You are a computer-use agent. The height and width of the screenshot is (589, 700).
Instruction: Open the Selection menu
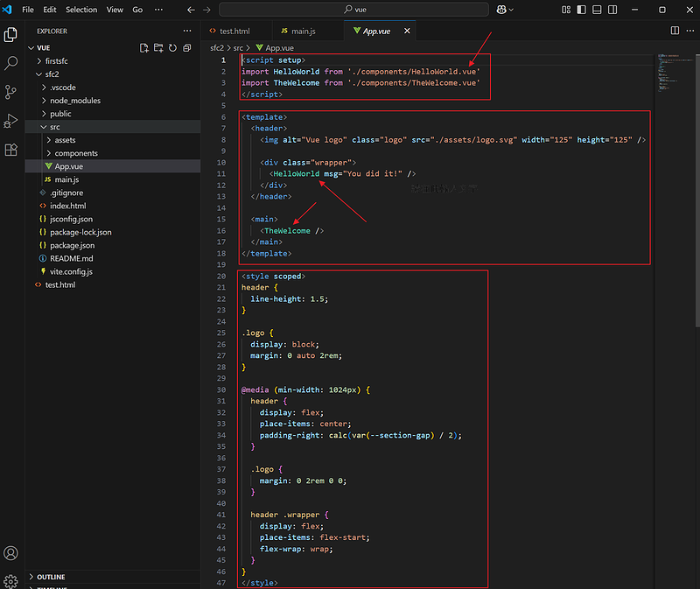point(81,10)
